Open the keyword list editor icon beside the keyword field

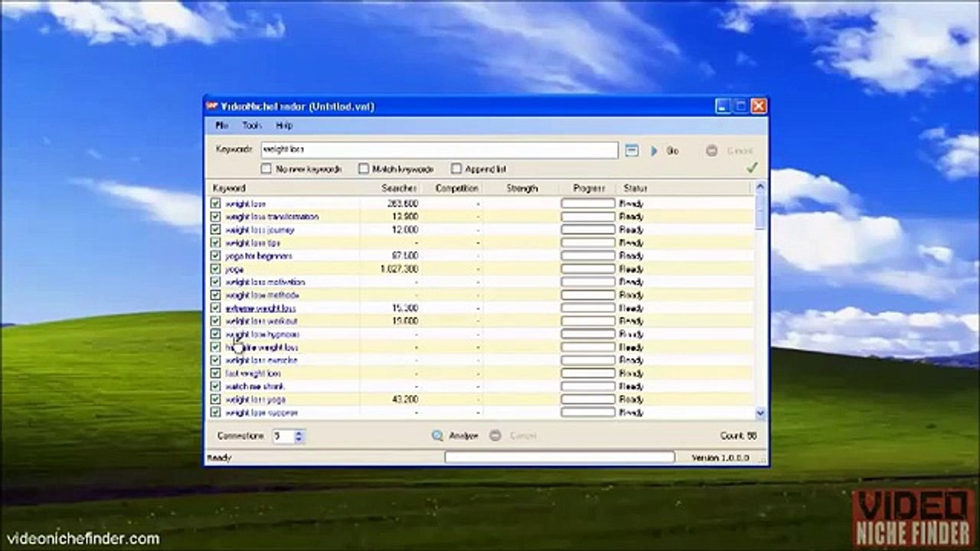point(632,151)
